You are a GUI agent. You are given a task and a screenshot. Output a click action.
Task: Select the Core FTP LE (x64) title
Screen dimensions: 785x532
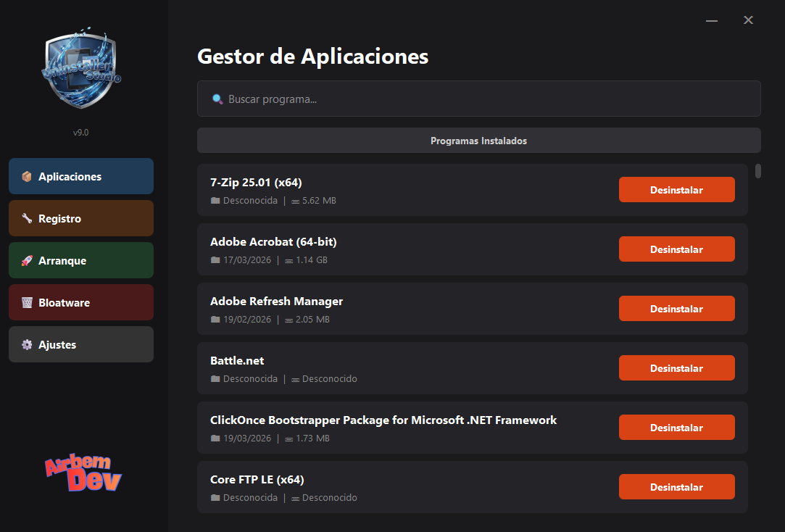point(257,480)
